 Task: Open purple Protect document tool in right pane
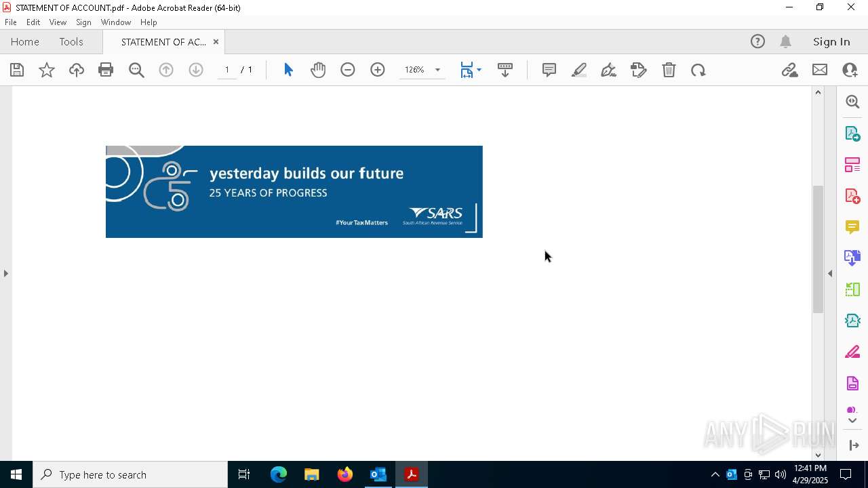click(852, 384)
